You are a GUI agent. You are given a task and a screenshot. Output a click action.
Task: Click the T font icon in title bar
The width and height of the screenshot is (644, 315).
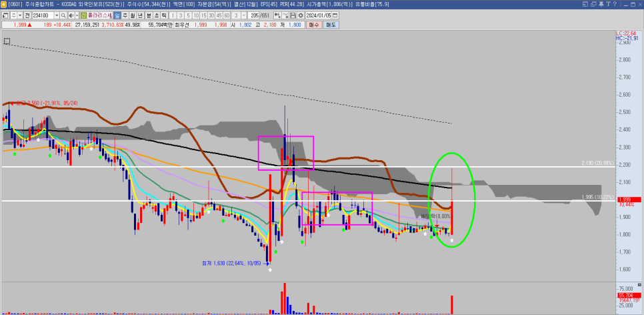607,4
